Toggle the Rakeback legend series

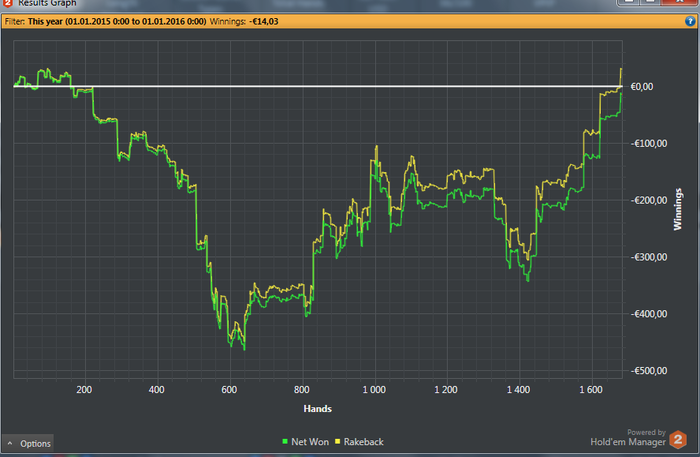click(359, 442)
